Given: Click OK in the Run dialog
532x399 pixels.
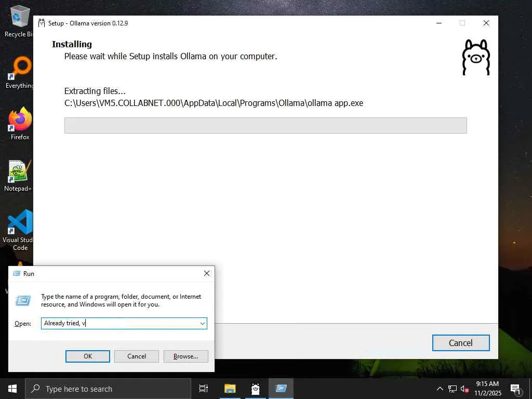Looking at the screenshot, I should [x=87, y=356].
